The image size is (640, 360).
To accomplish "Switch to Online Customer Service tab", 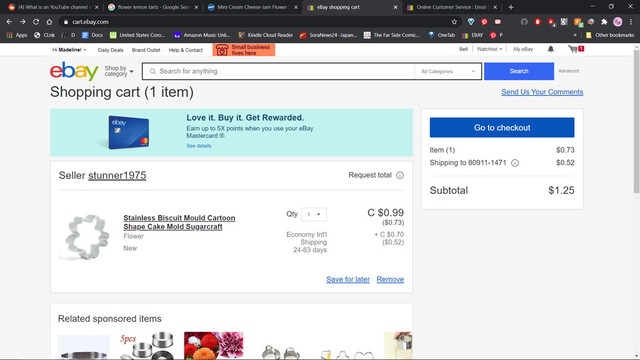I will [x=452, y=7].
